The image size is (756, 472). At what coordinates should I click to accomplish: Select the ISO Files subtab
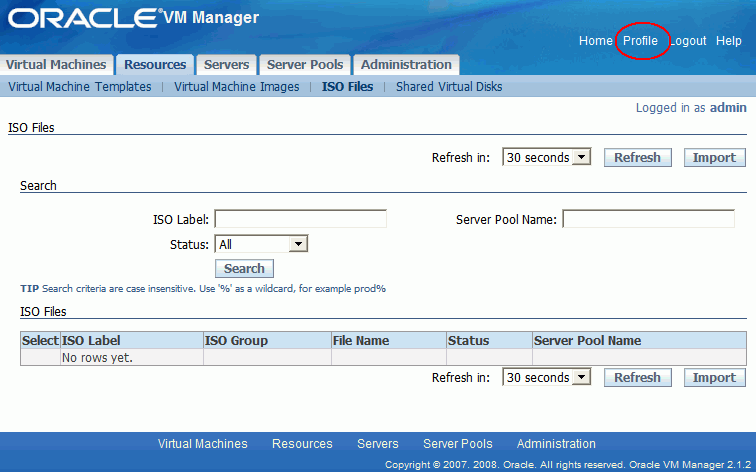tap(348, 87)
